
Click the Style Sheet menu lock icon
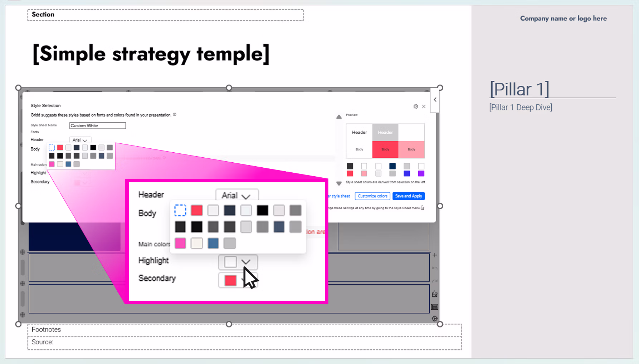[423, 208]
